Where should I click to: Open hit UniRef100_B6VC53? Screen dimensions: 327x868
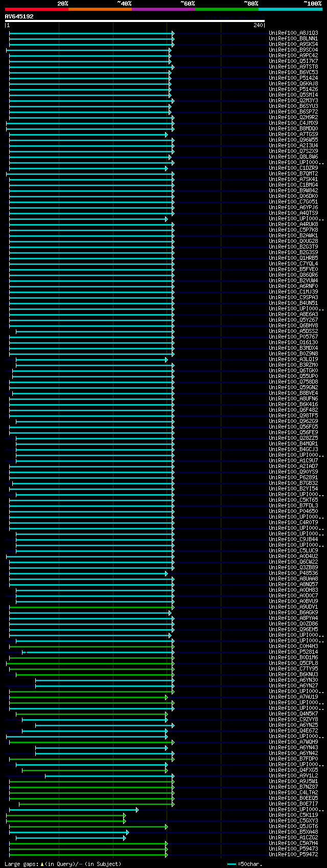pyautogui.click(x=293, y=73)
